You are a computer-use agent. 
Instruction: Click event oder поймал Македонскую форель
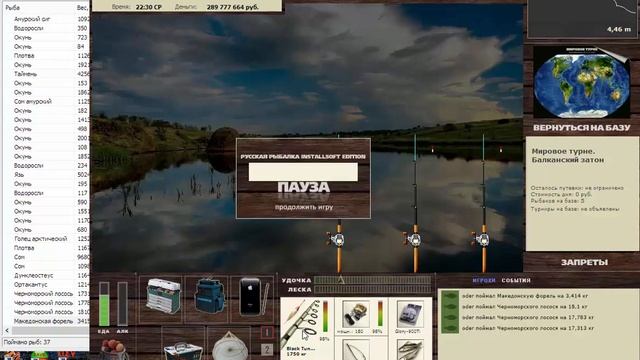(x=525, y=296)
